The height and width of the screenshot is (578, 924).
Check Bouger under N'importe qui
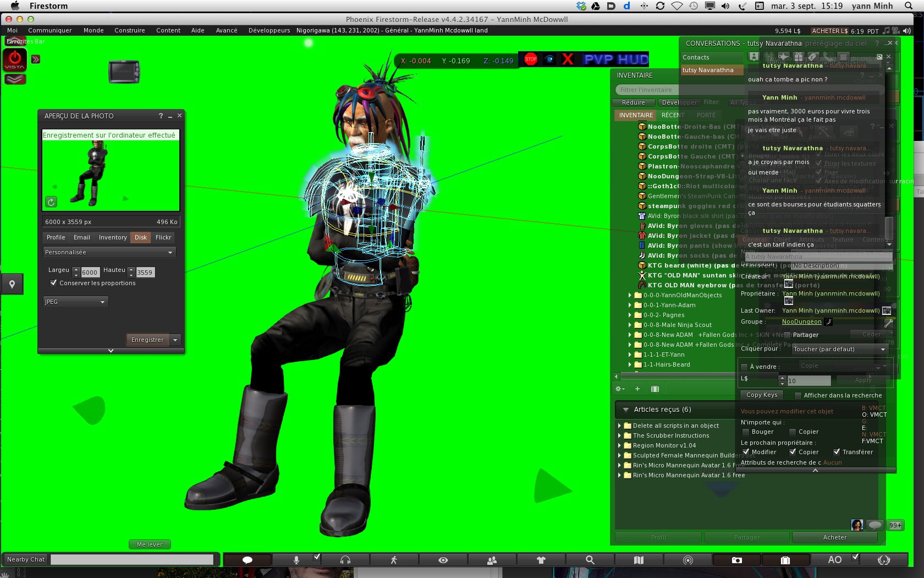point(746,432)
